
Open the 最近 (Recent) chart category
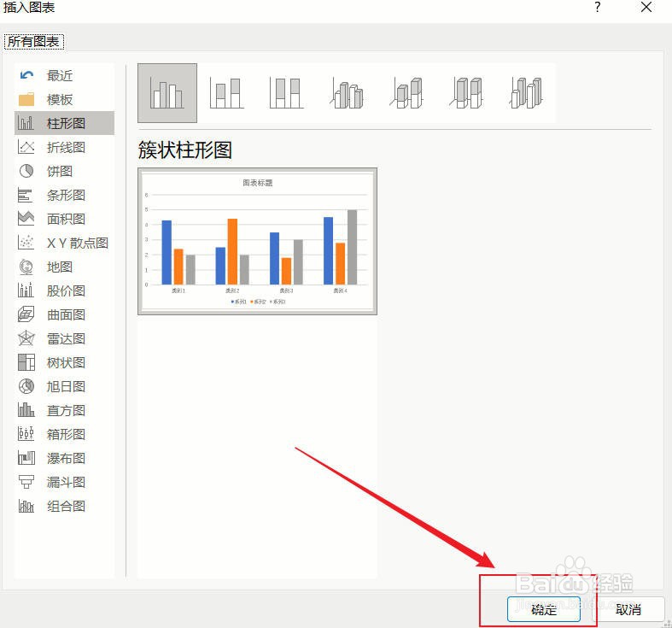pyautogui.click(x=64, y=75)
